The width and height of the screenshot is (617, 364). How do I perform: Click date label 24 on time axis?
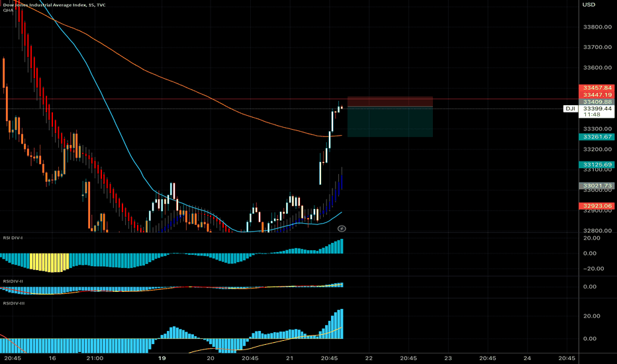tap(527, 358)
